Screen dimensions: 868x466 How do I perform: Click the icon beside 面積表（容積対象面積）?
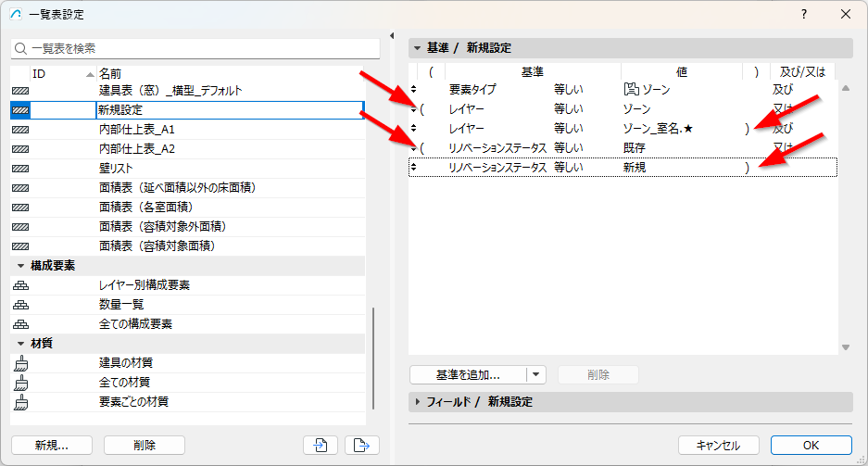pyautogui.click(x=20, y=246)
